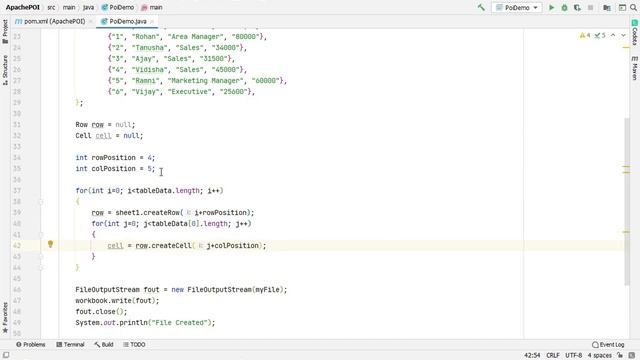The image size is (640, 360).
Task: Click the warnings count indicator
Action: point(585,36)
